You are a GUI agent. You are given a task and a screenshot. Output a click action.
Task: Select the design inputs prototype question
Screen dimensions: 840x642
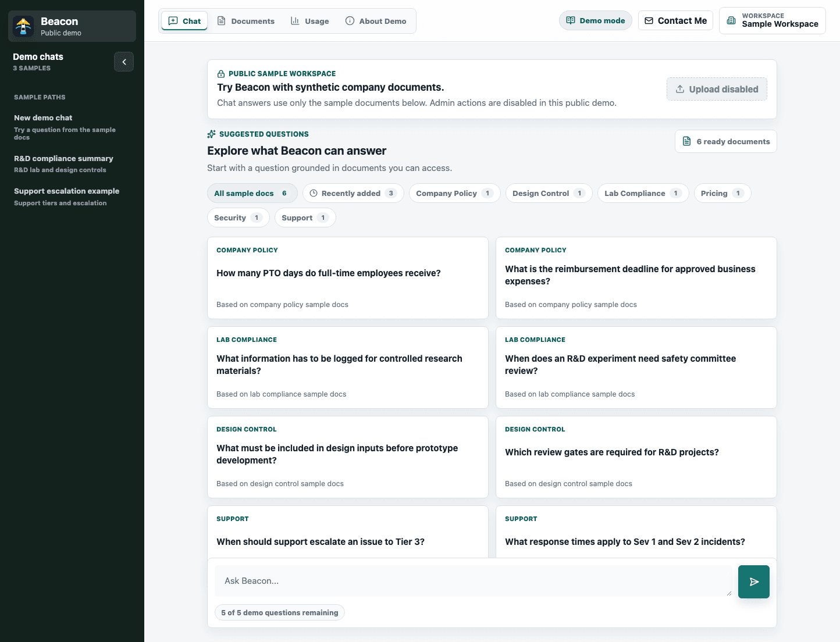pyautogui.click(x=348, y=457)
